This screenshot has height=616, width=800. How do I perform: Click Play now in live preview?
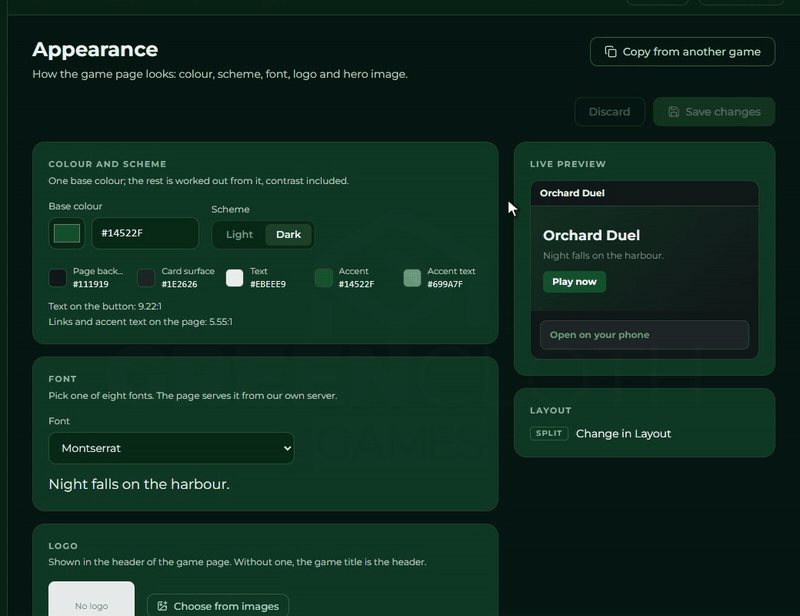pos(574,282)
